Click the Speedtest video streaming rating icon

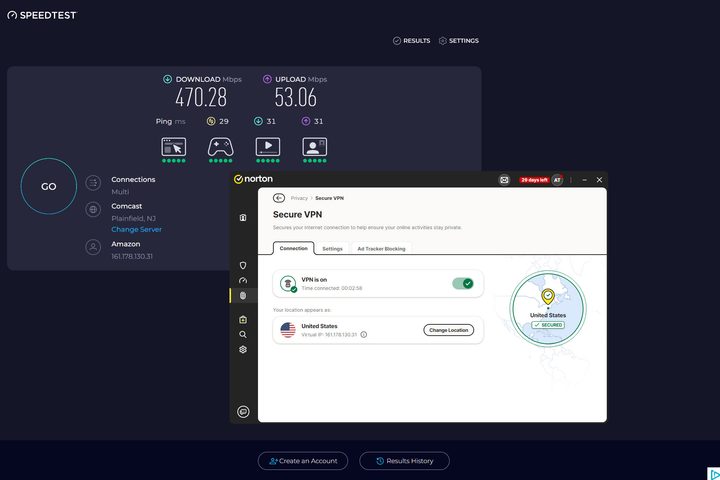[x=268, y=147]
